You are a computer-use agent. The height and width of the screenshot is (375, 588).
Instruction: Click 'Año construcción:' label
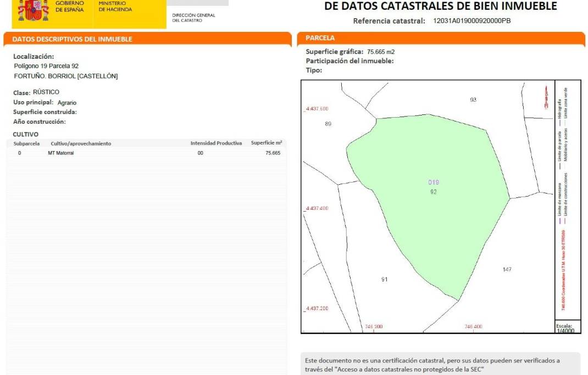[40, 122]
